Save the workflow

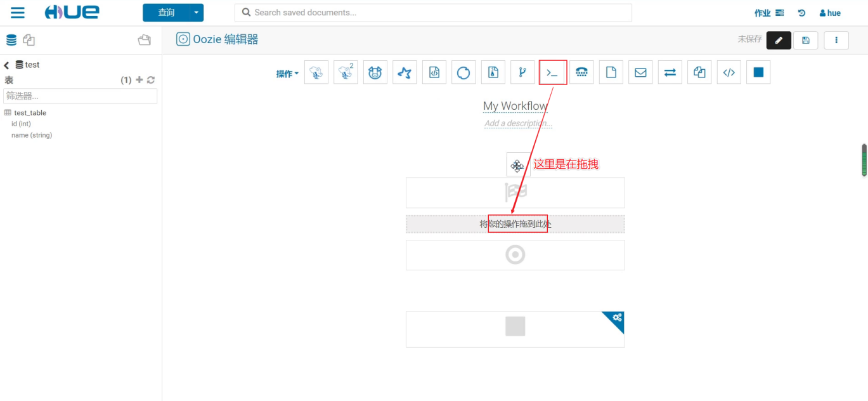click(x=805, y=40)
